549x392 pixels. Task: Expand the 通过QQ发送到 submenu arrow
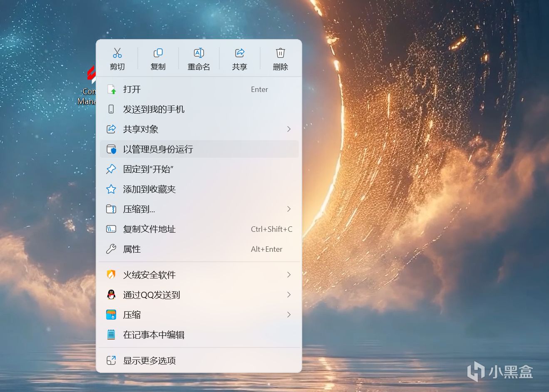tap(289, 295)
